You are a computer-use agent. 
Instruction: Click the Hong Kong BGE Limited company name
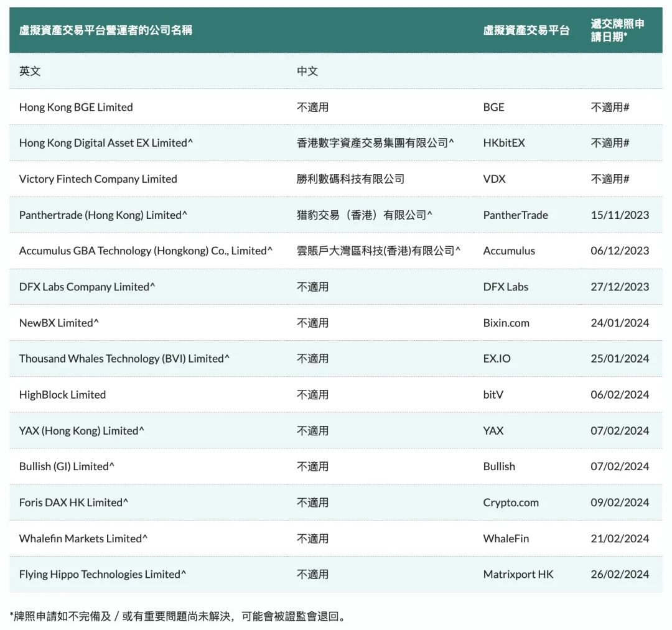click(x=76, y=107)
